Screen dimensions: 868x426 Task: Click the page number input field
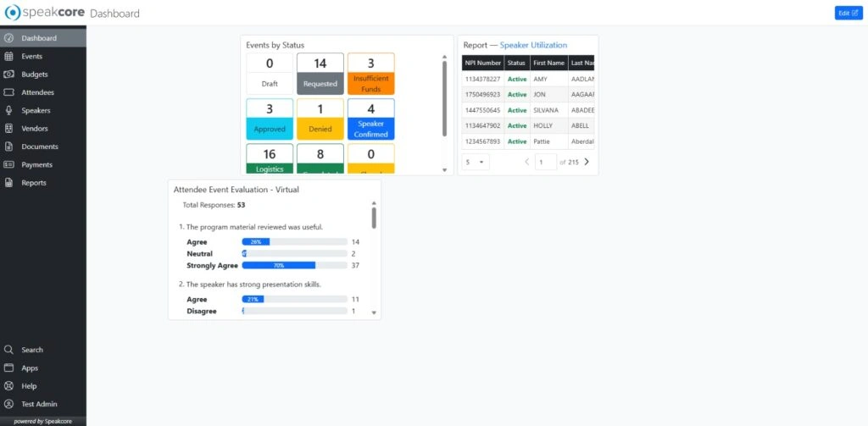pyautogui.click(x=545, y=162)
